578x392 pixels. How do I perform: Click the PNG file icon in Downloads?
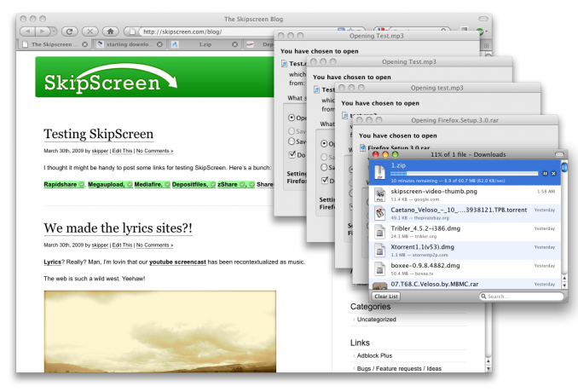point(380,194)
